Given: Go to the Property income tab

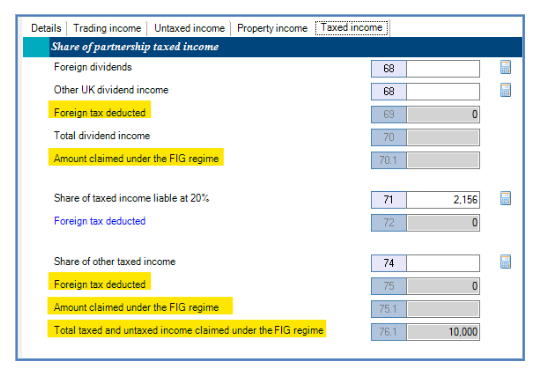Looking at the screenshot, I should (272, 28).
